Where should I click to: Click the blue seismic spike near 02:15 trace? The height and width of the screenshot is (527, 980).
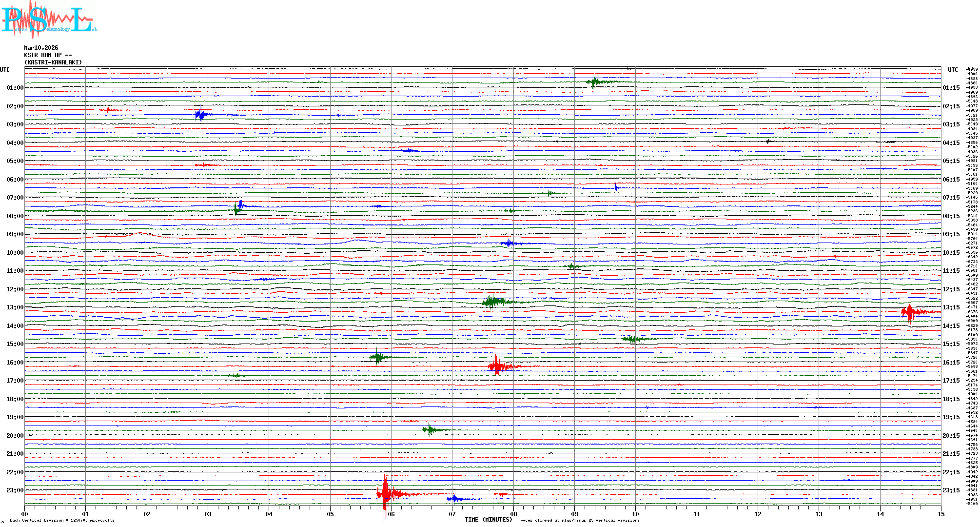(x=200, y=115)
